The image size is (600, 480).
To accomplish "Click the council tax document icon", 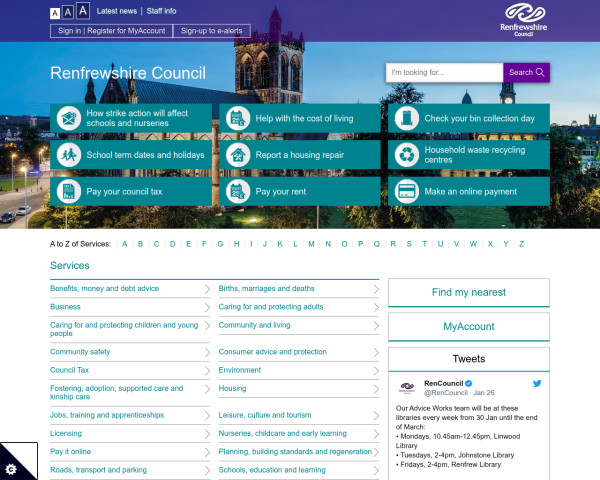I will (x=69, y=191).
